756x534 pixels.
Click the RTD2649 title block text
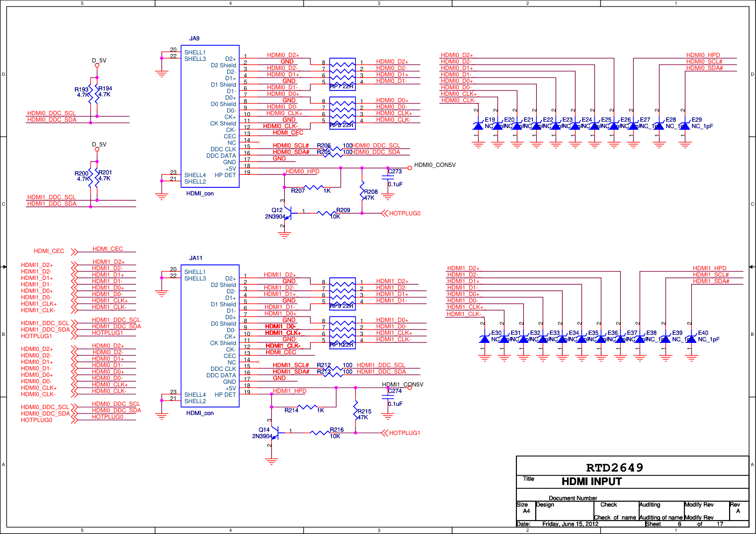coord(614,468)
